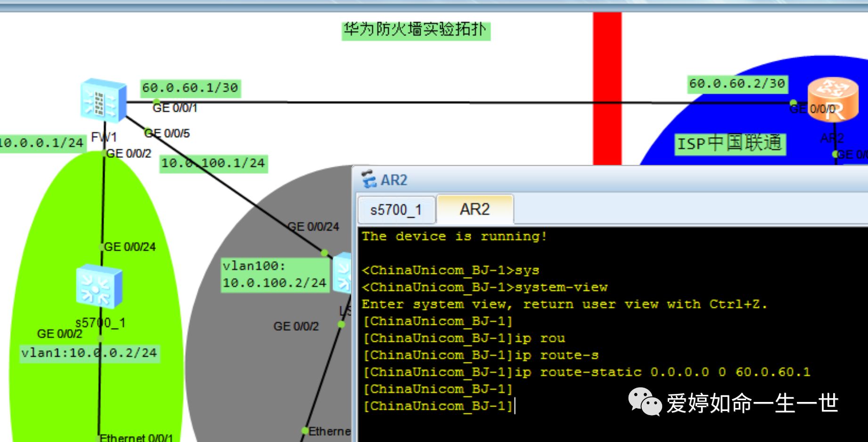Select the AR2 router icon in topology
Image resolution: width=868 pixels, height=442 pixels.
[x=833, y=99]
